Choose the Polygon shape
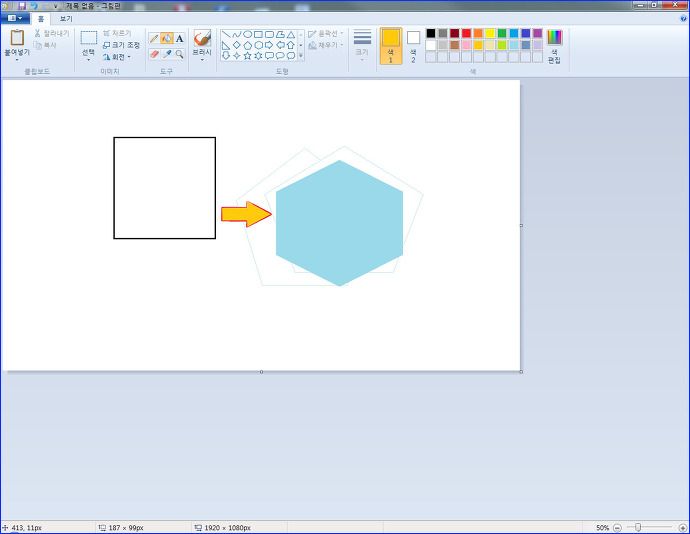690x534 pixels. coord(280,34)
